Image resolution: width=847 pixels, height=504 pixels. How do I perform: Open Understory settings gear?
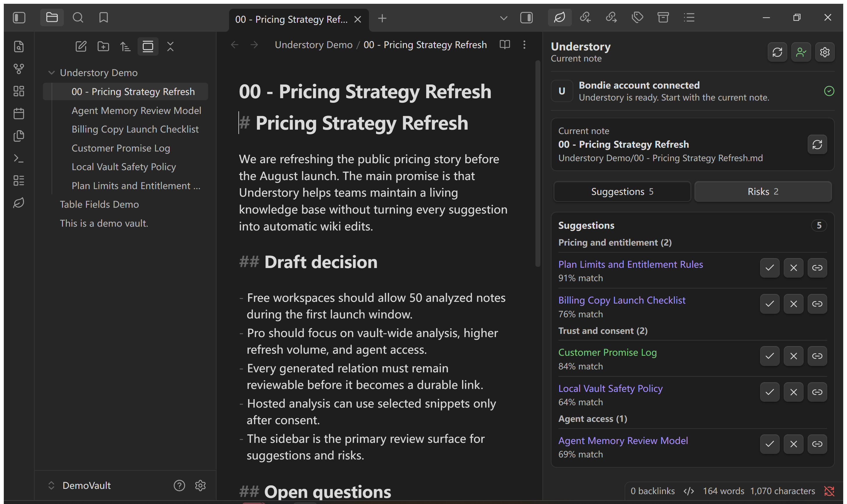tap(825, 52)
